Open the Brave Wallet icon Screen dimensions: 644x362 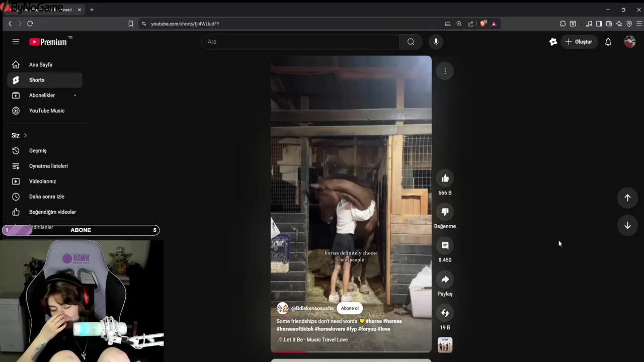pyautogui.click(x=609, y=24)
